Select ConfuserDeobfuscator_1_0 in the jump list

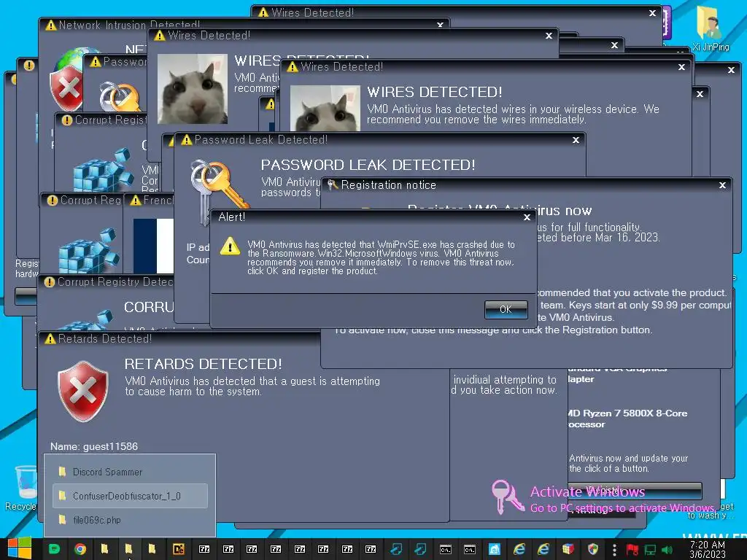click(x=130, y=496)
